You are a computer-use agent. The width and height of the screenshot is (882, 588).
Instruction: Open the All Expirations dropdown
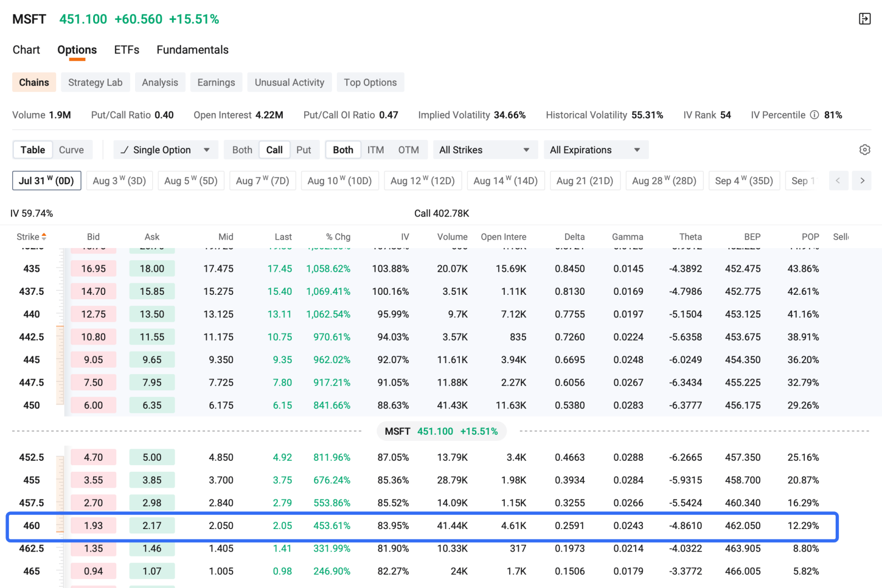click(596, 150)
